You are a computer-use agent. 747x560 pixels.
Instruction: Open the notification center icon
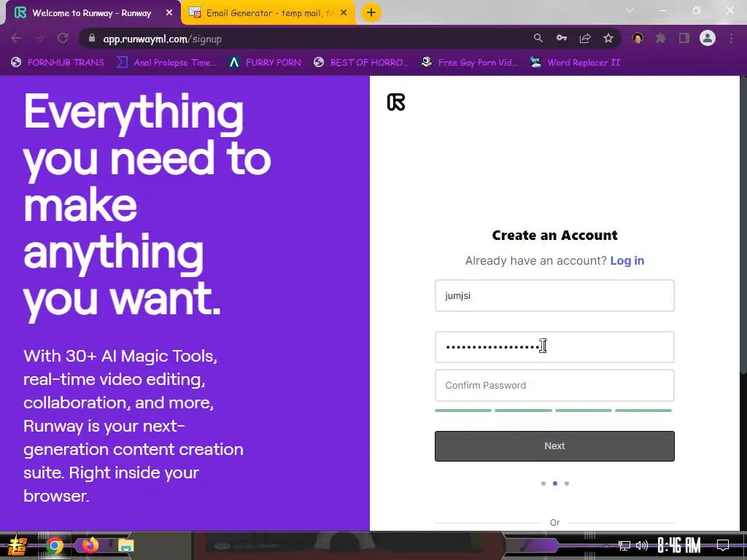723,545
